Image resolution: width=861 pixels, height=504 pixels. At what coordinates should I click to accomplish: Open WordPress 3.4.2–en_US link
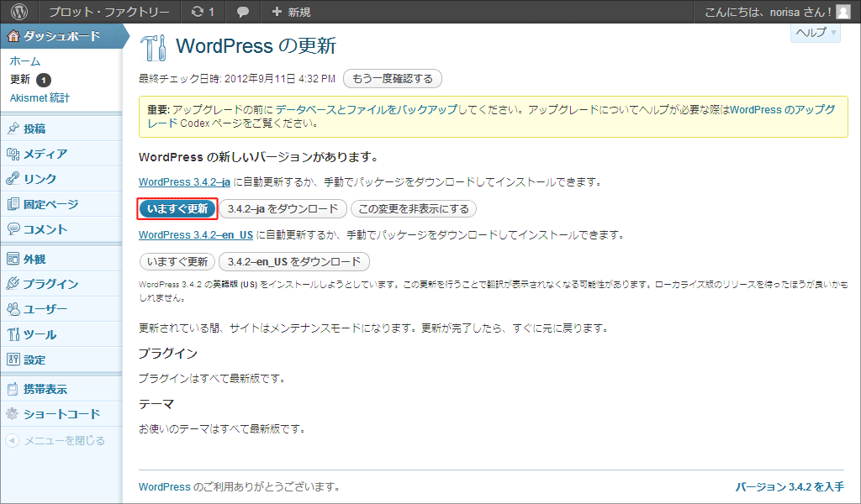click(196, 234)
